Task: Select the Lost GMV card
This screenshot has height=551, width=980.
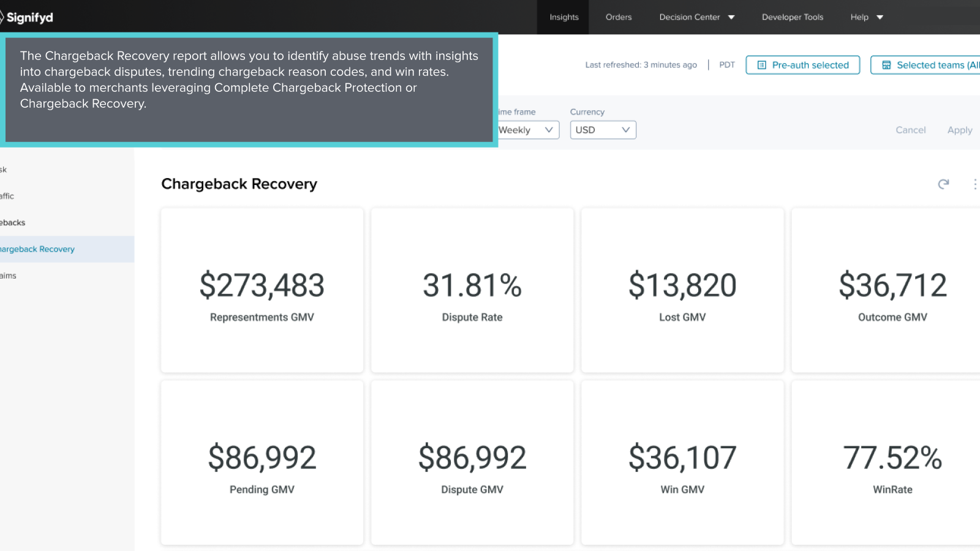Action: tap(682, 290)
